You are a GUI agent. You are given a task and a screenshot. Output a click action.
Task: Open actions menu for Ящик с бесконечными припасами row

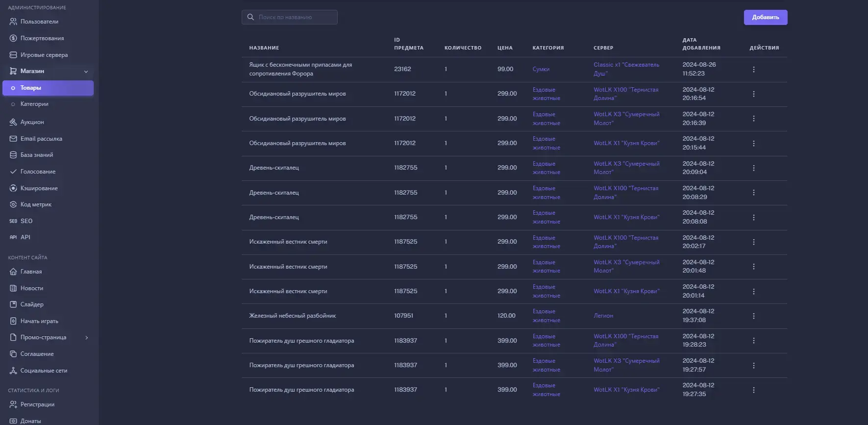(x=753, y=70)
